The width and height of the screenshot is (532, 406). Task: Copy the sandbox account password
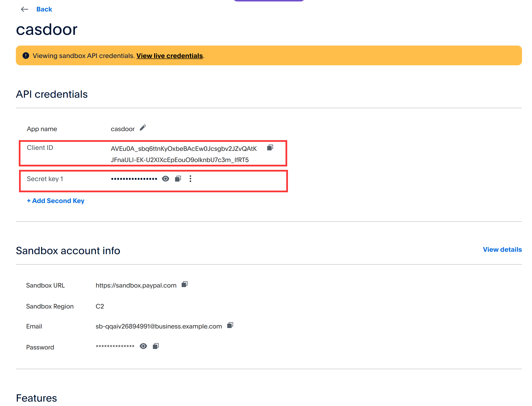pos(156,346)
